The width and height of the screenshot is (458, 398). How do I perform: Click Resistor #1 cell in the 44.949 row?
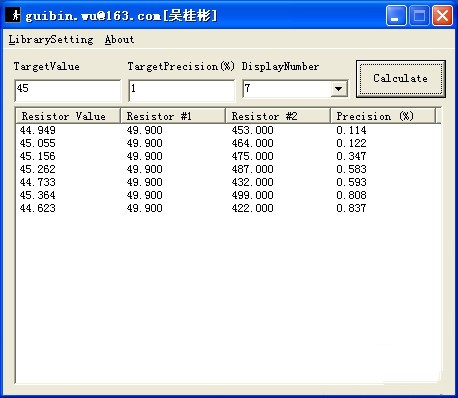[144, 130]
